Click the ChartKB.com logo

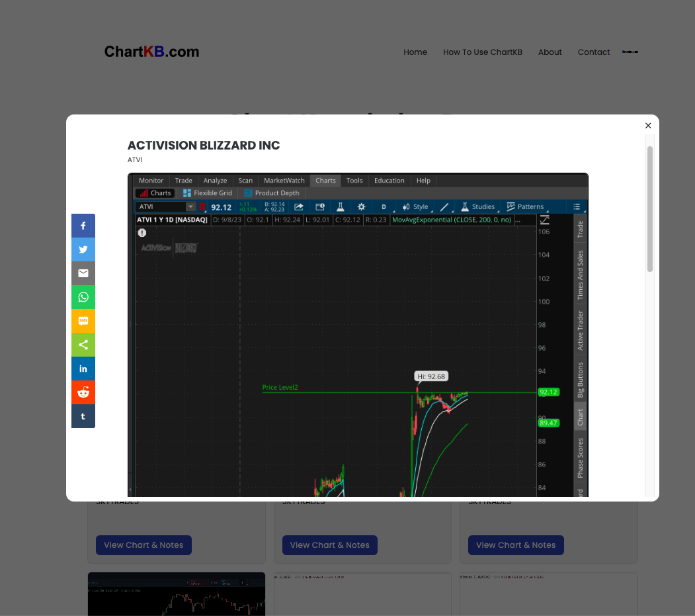pyautogui.click(x=151, y=52)
